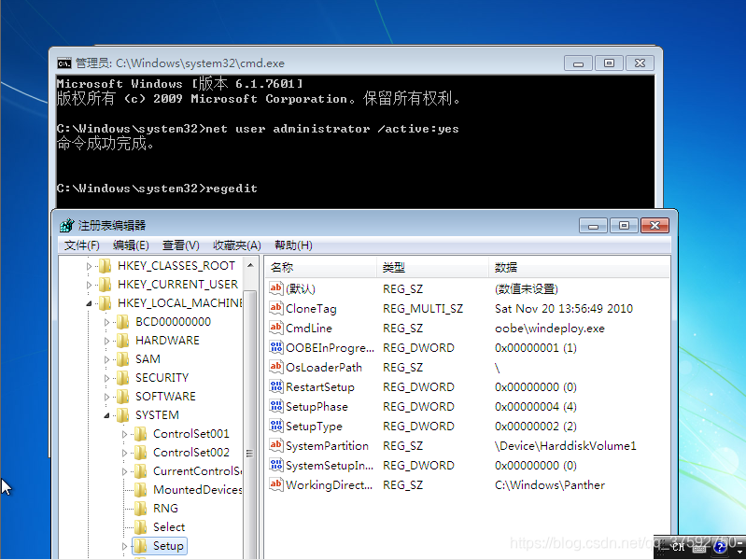Click the C:\Windows\Panther data value
Image resolution: width=746 pixels, height=560 pixels.
point(550,484)
